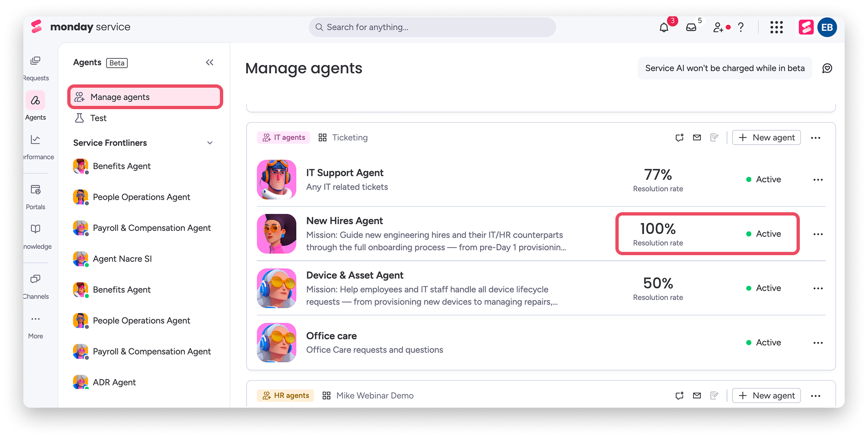Click the IT agents tag
Screen dimensions: 868x438
[x=283, y=138]
